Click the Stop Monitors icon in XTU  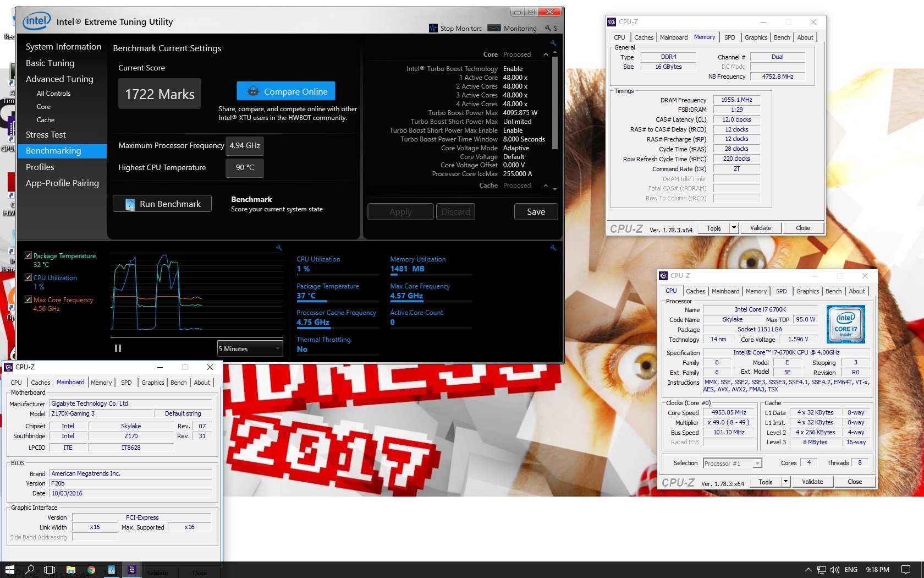[433, 28]
